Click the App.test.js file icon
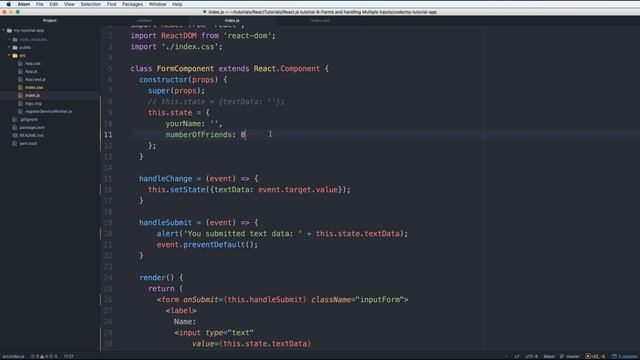Image resolution: width=640 pixels, height=360 pixels. click(20, 80)
